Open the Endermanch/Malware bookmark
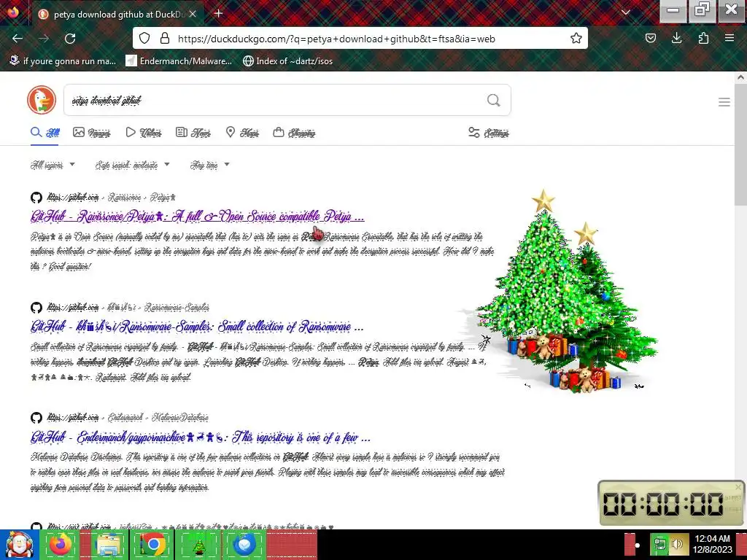 pos(179,61)
